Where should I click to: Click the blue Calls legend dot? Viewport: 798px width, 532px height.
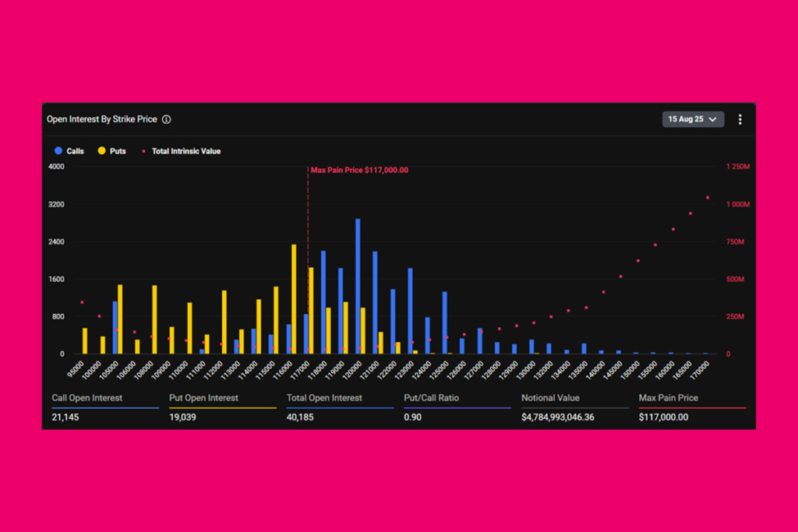58,151
